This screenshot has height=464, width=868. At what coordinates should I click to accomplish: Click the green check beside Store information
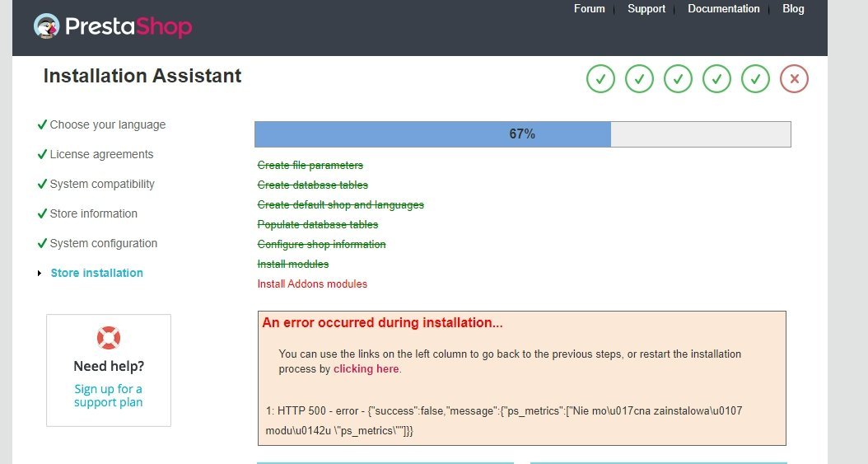point(42,213)
